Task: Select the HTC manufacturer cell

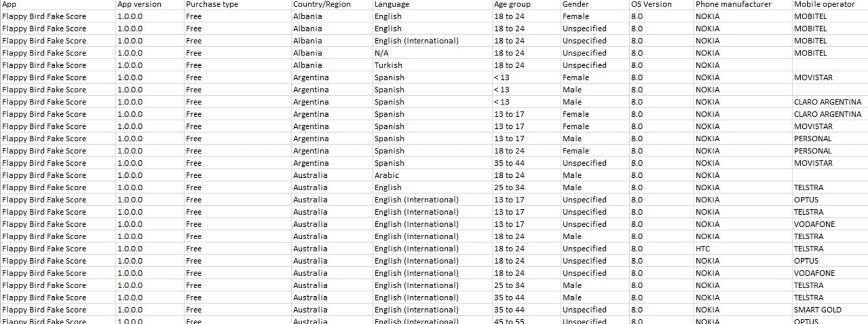Action: (x=743, y=248)
